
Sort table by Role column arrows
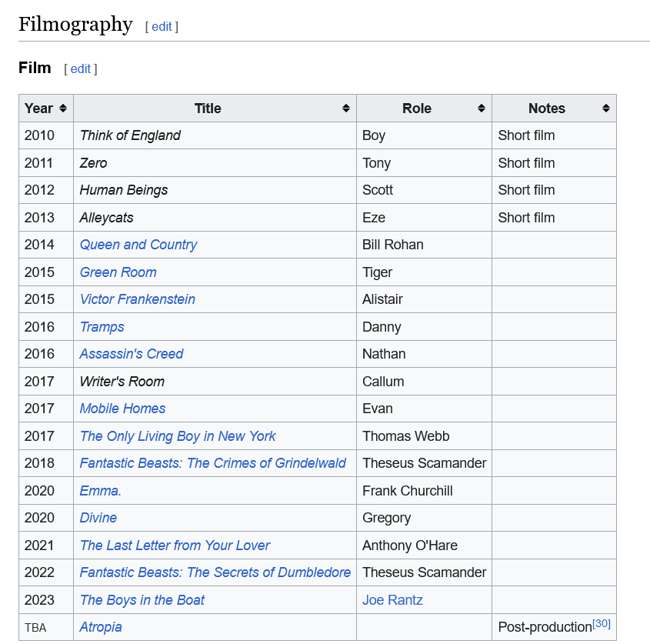(482, 108)
